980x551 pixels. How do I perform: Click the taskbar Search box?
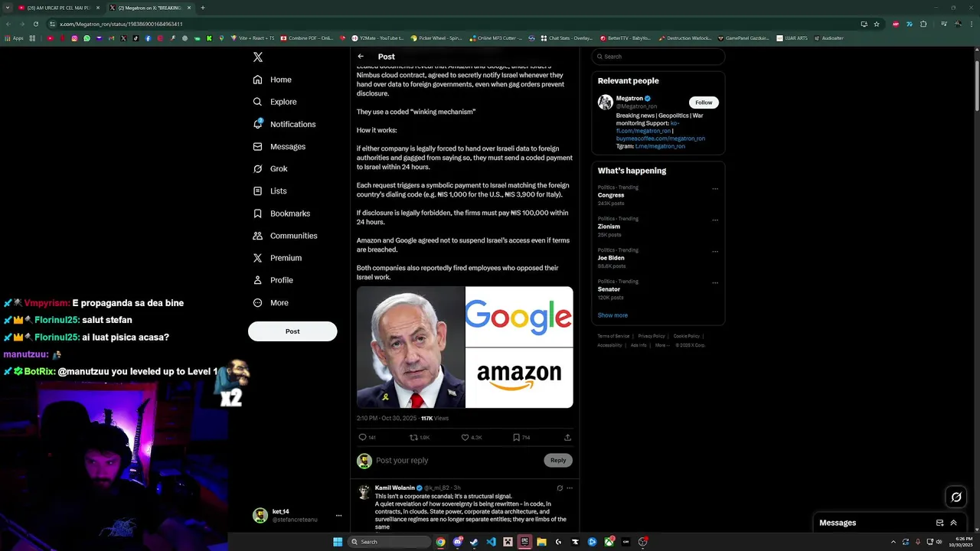tap(389, 542)
